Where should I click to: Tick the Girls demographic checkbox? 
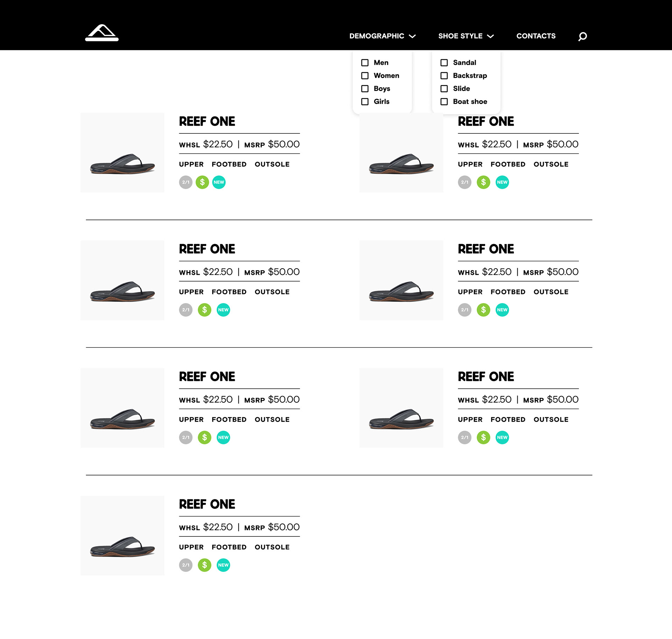pyautogui.click(x=365, y=102)
